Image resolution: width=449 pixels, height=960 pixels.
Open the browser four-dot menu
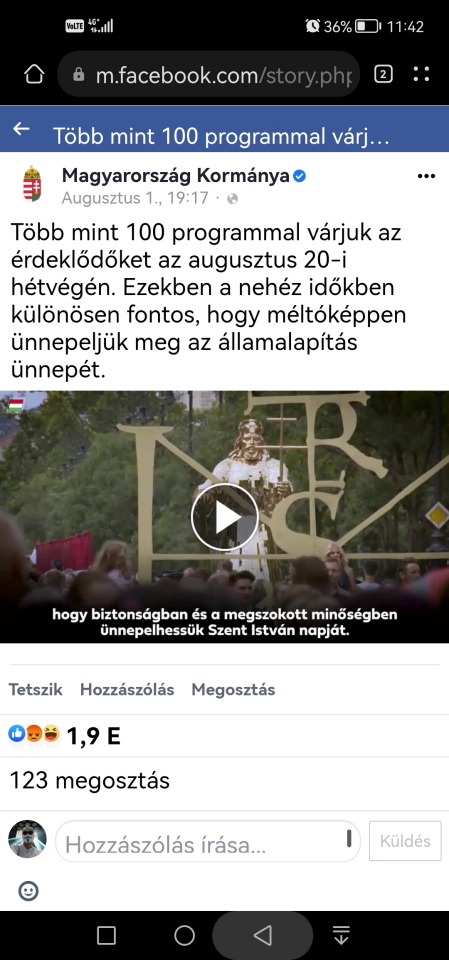(x=421, y=75)
